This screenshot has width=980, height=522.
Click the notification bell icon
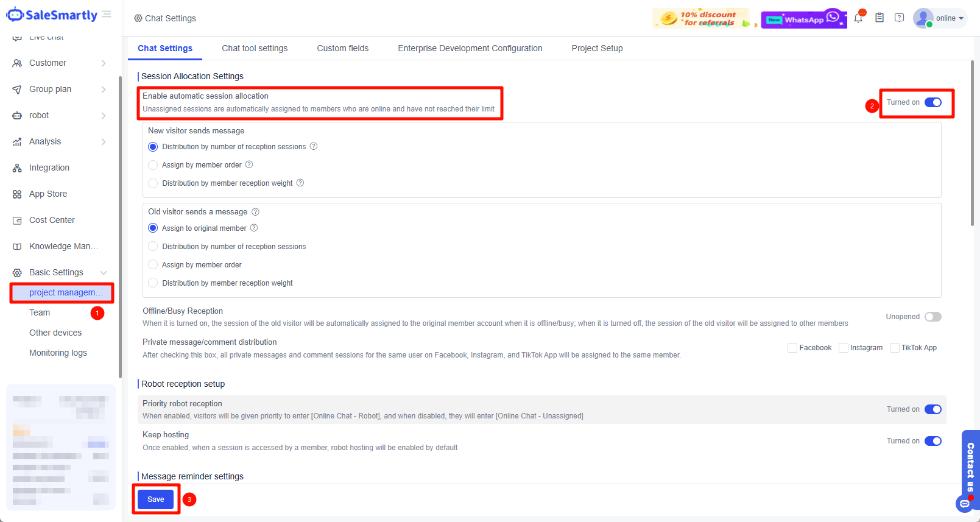click(x=858, y=18)
